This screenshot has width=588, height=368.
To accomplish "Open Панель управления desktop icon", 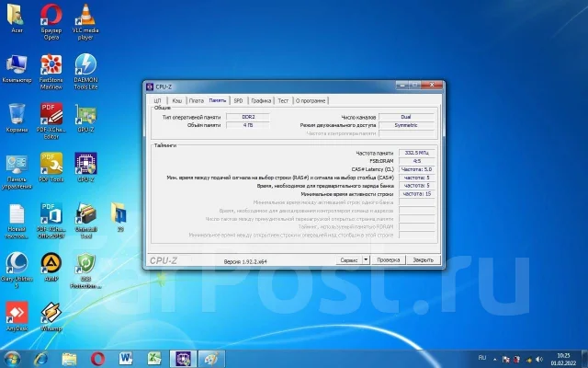I will coord(17,171).
